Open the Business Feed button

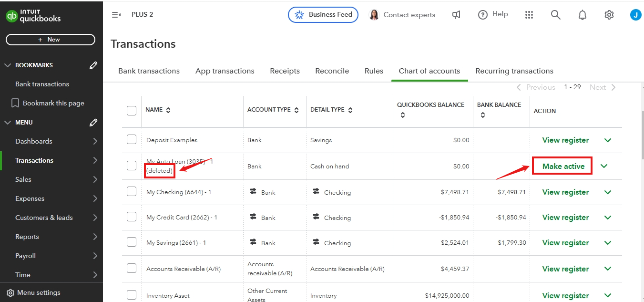tap(323, 15)
